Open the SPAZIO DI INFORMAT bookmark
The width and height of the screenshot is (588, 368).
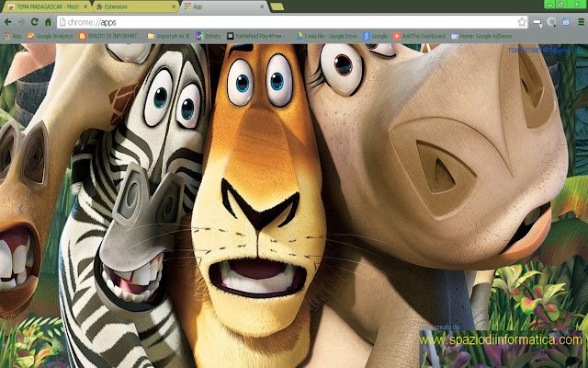[108, 36]
